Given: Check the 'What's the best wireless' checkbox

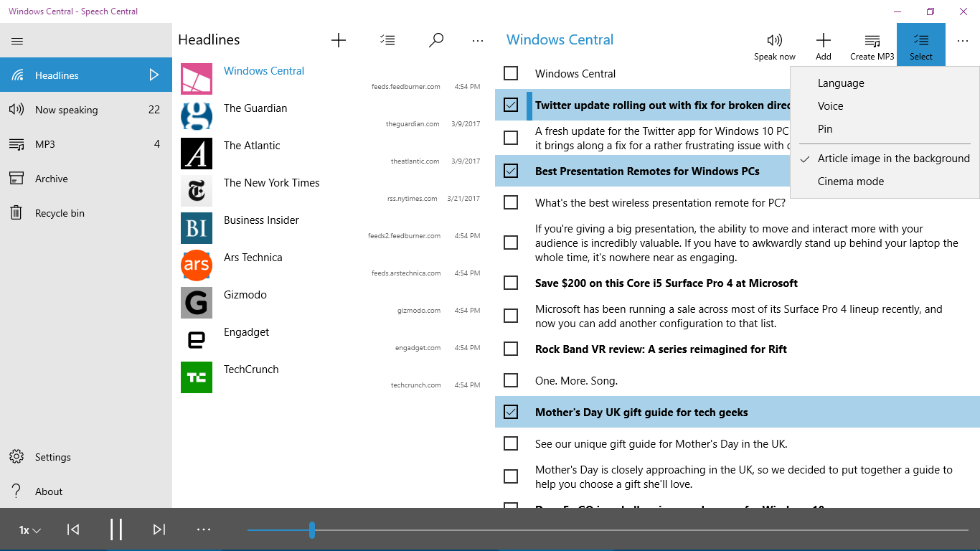Looking at the screenshot, I should pyautogui.click(x=511, y=202).
